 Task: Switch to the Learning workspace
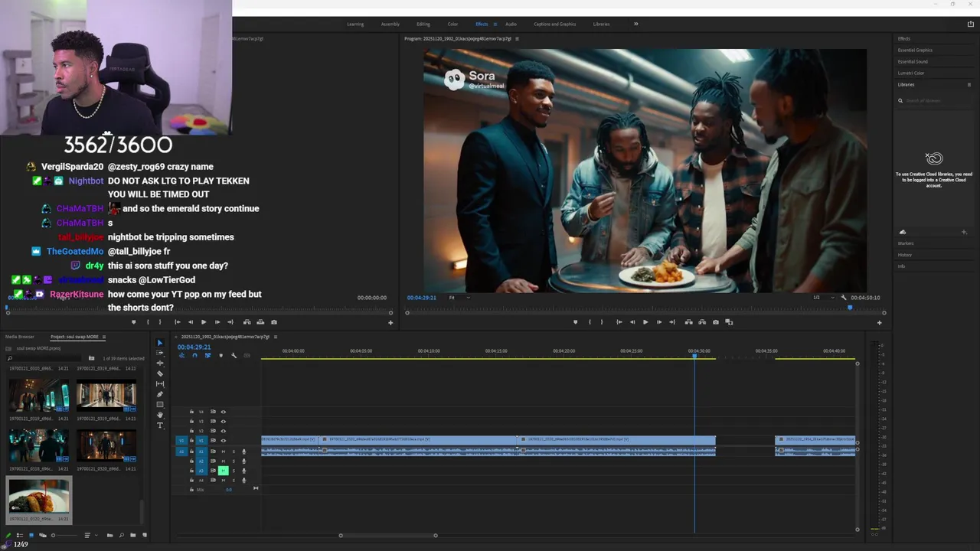(355, 24)
